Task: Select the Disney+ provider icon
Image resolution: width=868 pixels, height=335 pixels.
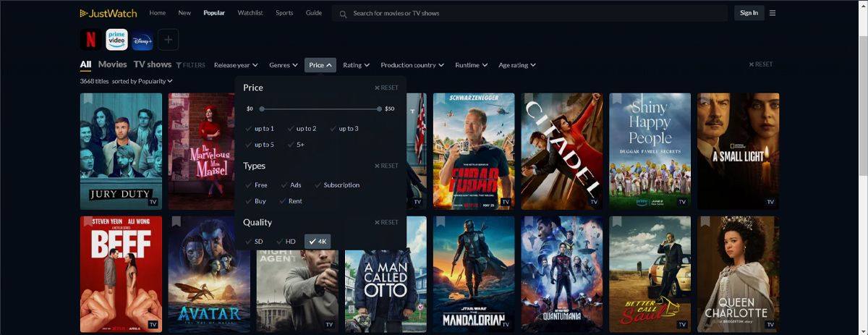Action: pyautogui.click(x=142, y=40)
